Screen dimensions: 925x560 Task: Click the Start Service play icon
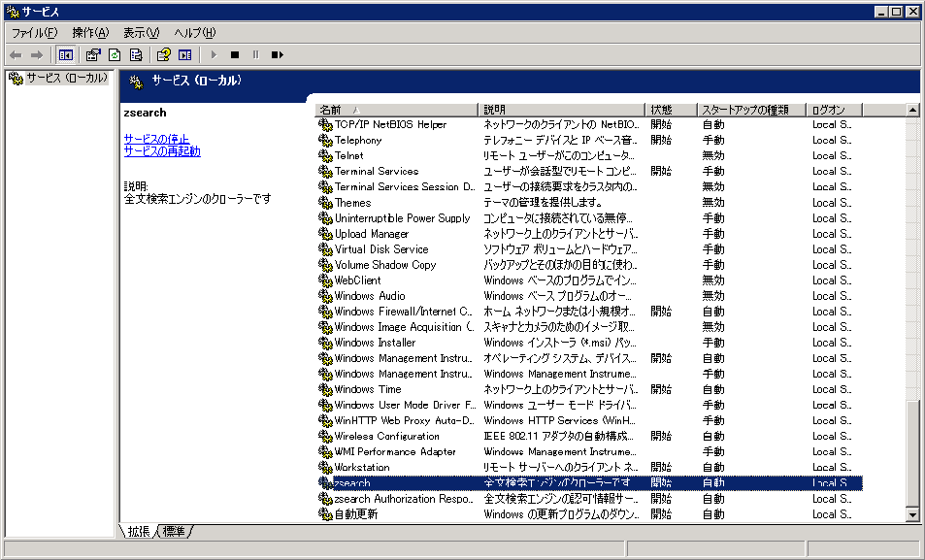(x=214, y=55)
